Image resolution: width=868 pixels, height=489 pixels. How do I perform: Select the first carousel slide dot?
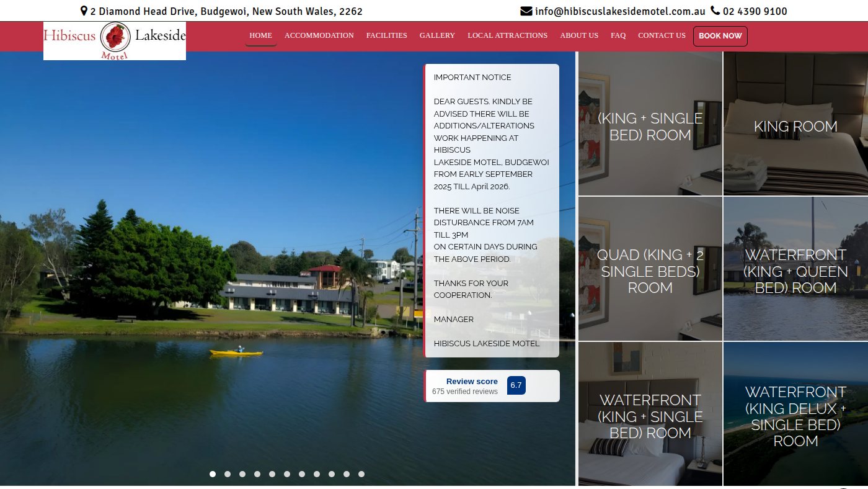pos(213,474)
